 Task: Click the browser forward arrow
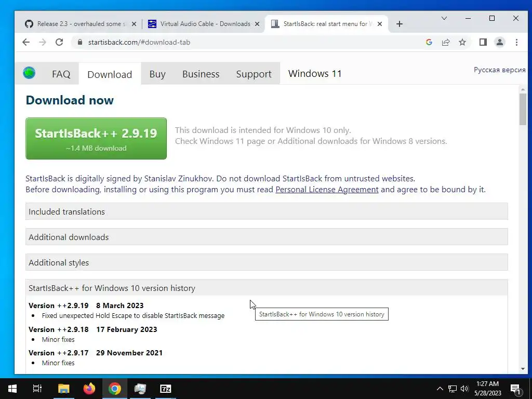[43, 42]
